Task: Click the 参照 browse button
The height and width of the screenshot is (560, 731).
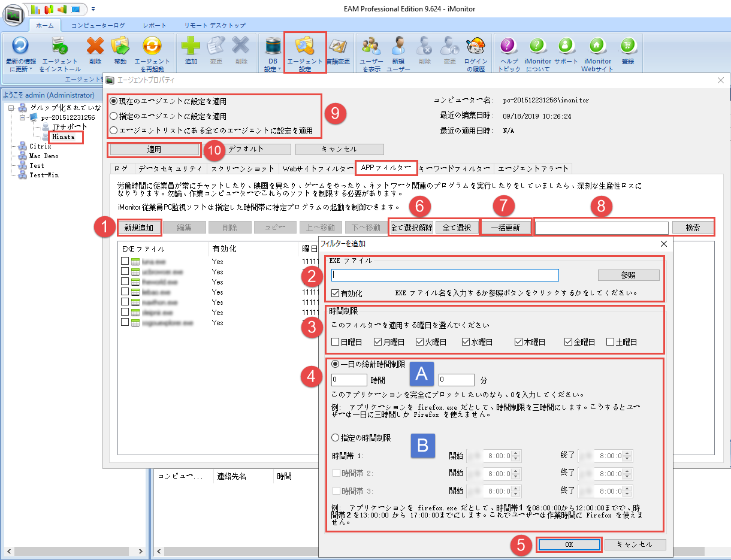Action: [x=629, y=275]
